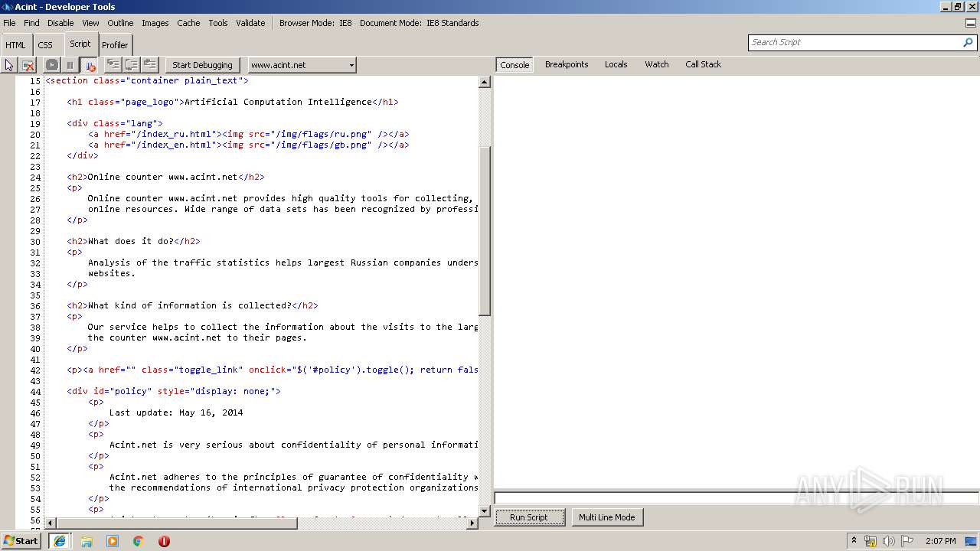This screenshot has width=980, height=551.
Task: Click the continue debugging play icon
Action: 52,65
